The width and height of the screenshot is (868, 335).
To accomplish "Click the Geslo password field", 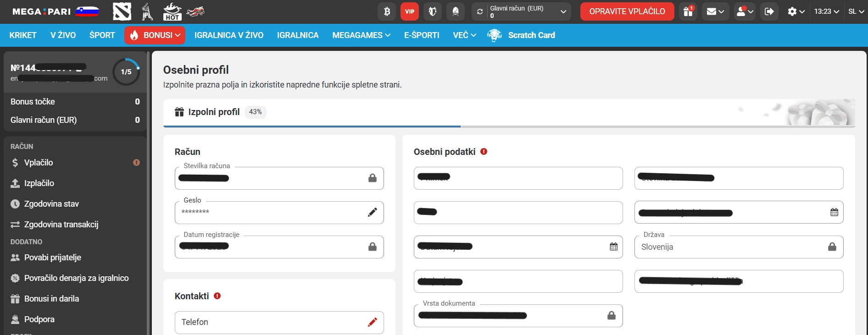I will click(x=279, y=212).
